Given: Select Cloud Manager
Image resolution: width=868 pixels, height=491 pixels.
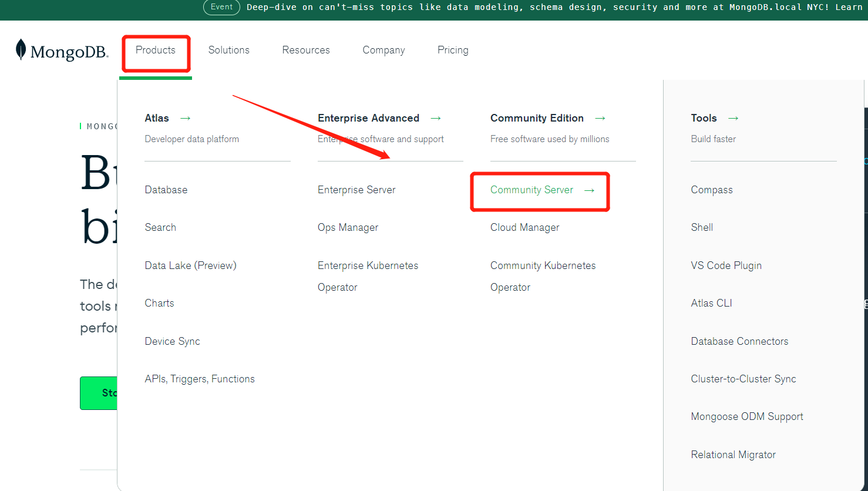Looking at the screenshot, I should (x=524, y=227).
